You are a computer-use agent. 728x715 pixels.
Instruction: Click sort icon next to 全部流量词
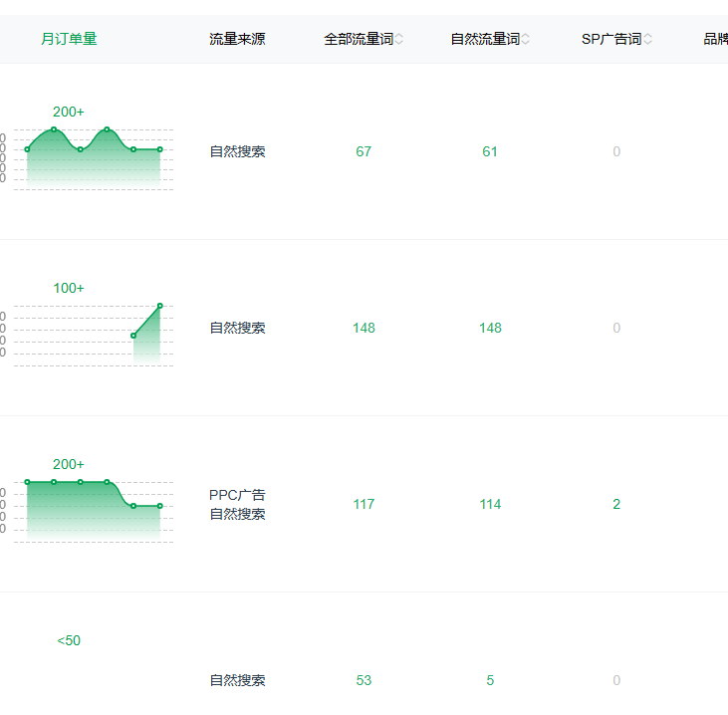399,40
